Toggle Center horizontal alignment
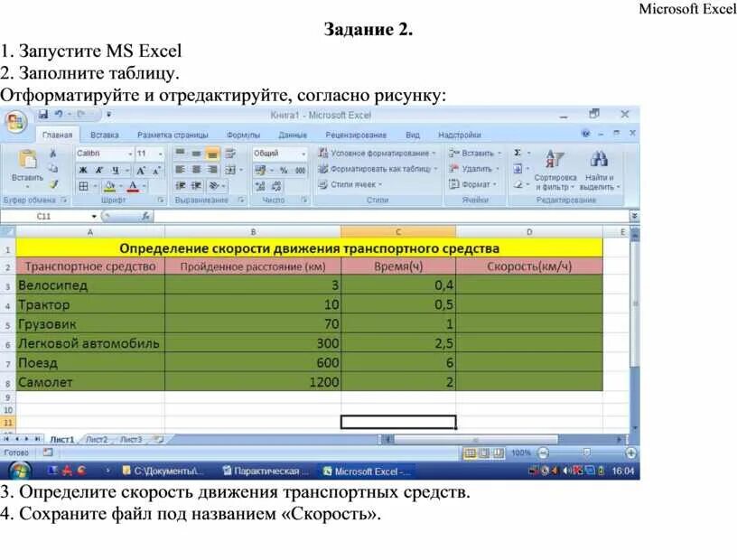The image size is (737, 560). tap(197, 169)
